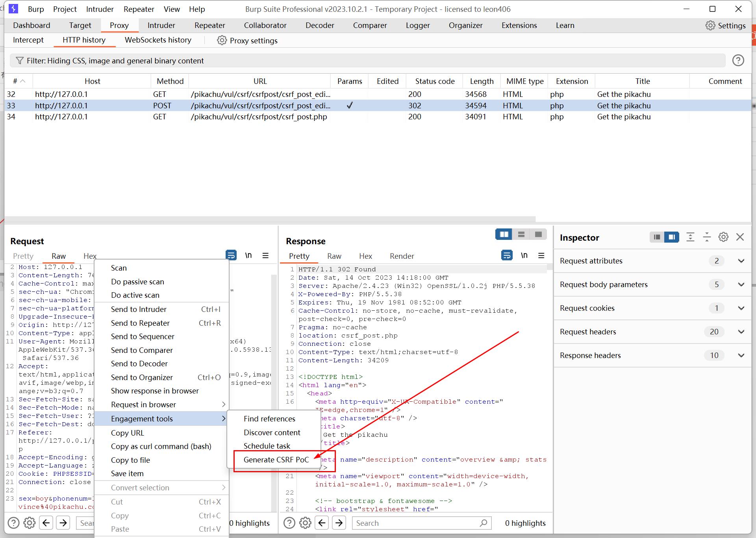This screenshot has height=538, width=756.
Task: Open Response pane hamburger options menu
Action: point(541,256)
